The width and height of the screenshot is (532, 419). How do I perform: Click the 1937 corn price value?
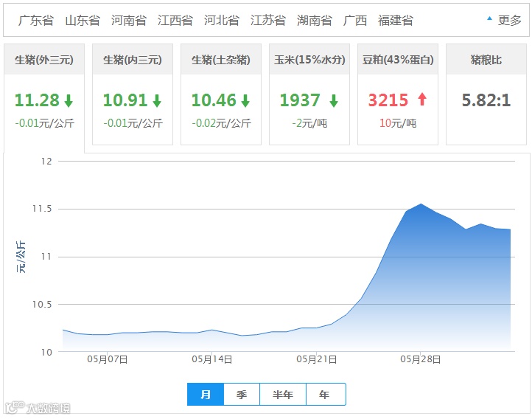point(300,100)
